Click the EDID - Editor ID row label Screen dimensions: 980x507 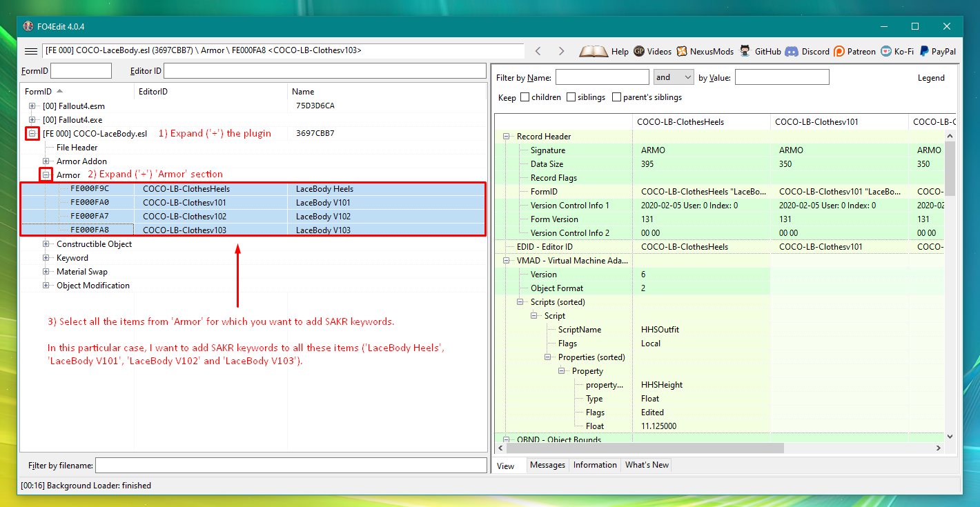click(x=545, y=247)
